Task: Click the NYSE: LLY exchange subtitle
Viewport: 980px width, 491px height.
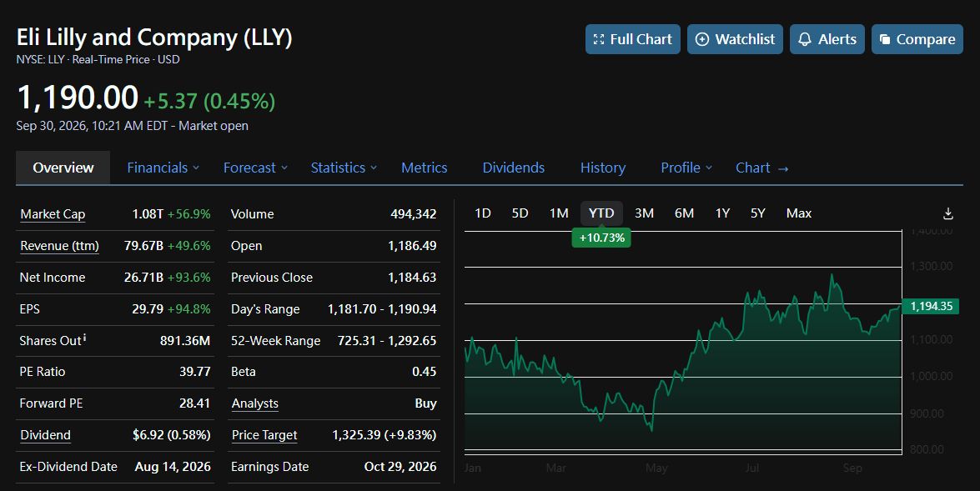Action: click(98, 60)
